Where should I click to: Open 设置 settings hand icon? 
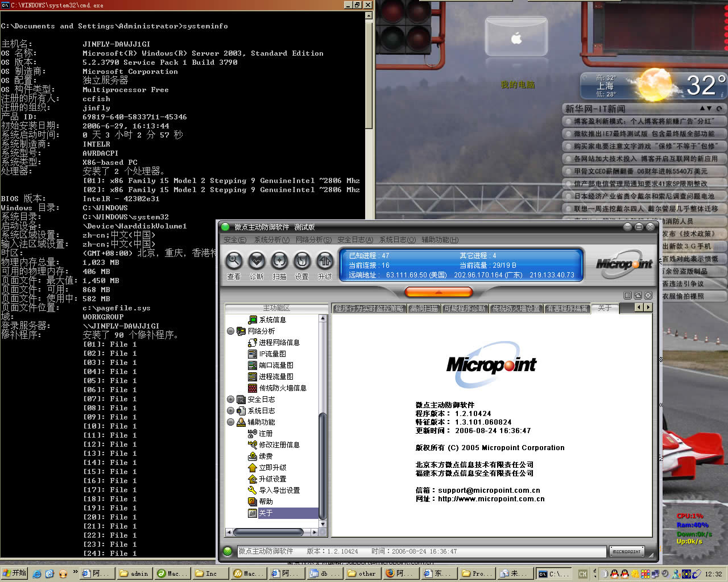[302, 261]
